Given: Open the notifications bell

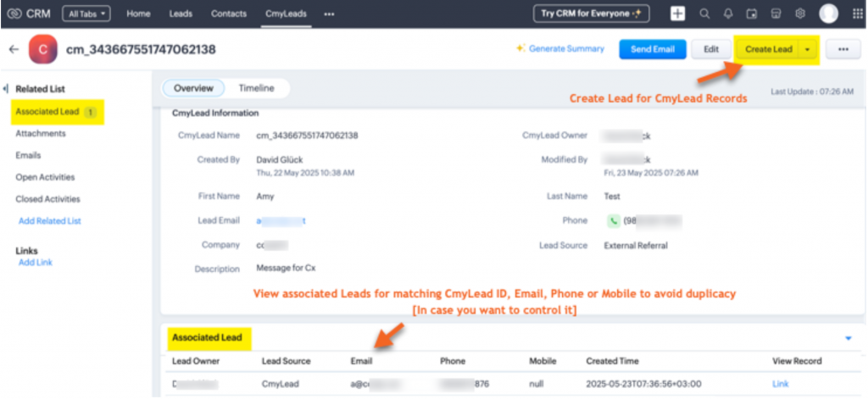Looking at the screenshot, I should [x=727, y=14].
